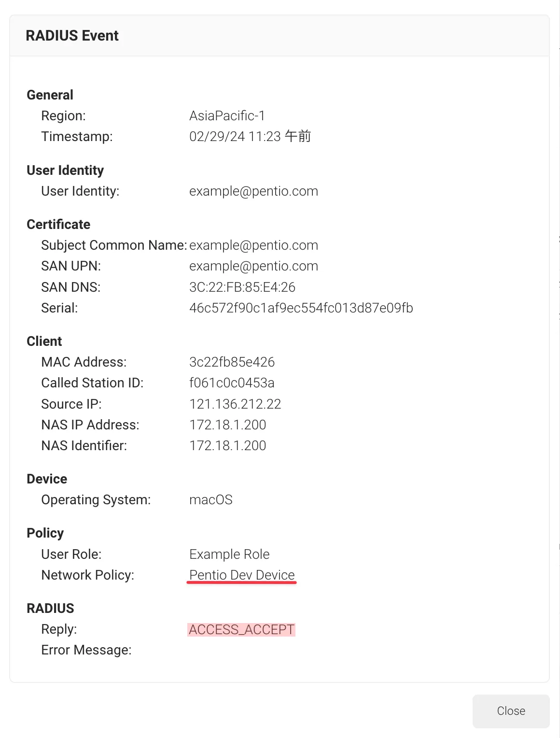
Task: Click the SAN DNS value 3C:22:FB:85:E4:26
Action: (242, 287)
